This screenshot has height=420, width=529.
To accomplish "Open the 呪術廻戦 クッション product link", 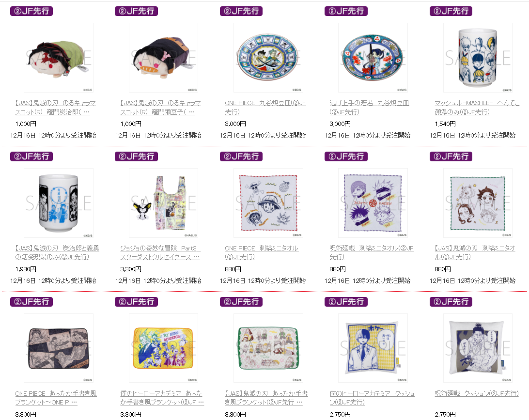I will [476, 393].
